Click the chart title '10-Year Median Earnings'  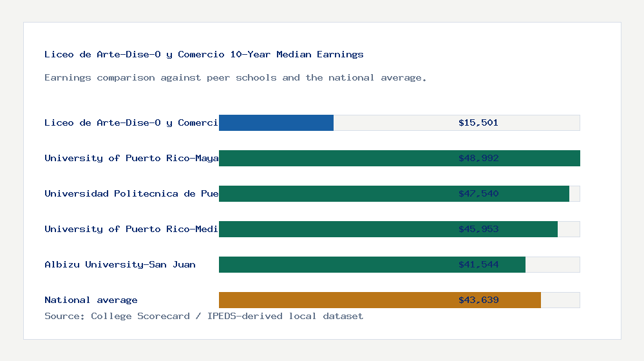coord(296,54)
